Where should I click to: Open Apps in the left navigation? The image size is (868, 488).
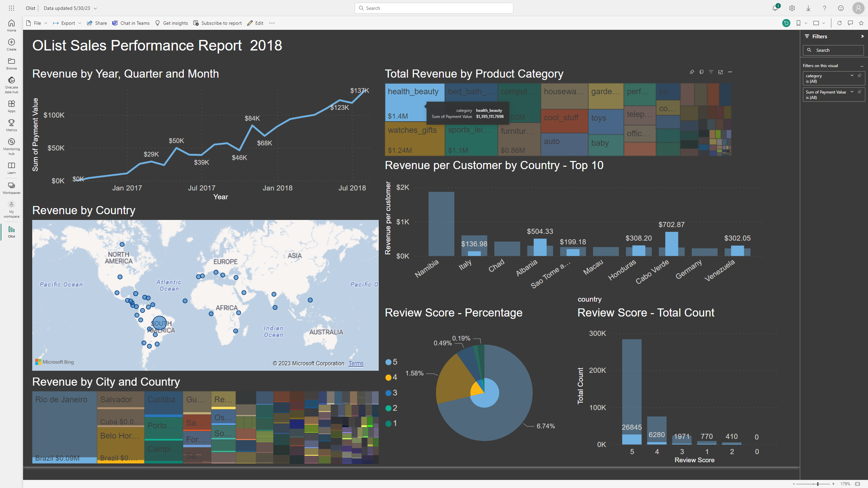[x=12, y=106]
